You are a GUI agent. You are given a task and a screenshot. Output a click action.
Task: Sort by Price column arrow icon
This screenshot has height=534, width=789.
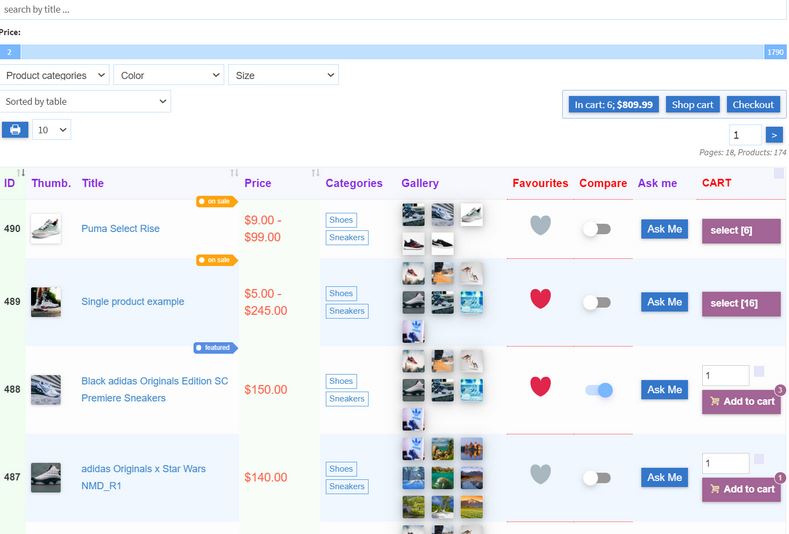315,173
